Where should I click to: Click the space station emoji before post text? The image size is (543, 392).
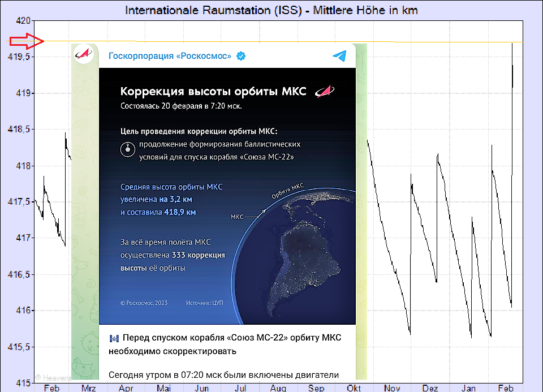(x=114, y=338)
